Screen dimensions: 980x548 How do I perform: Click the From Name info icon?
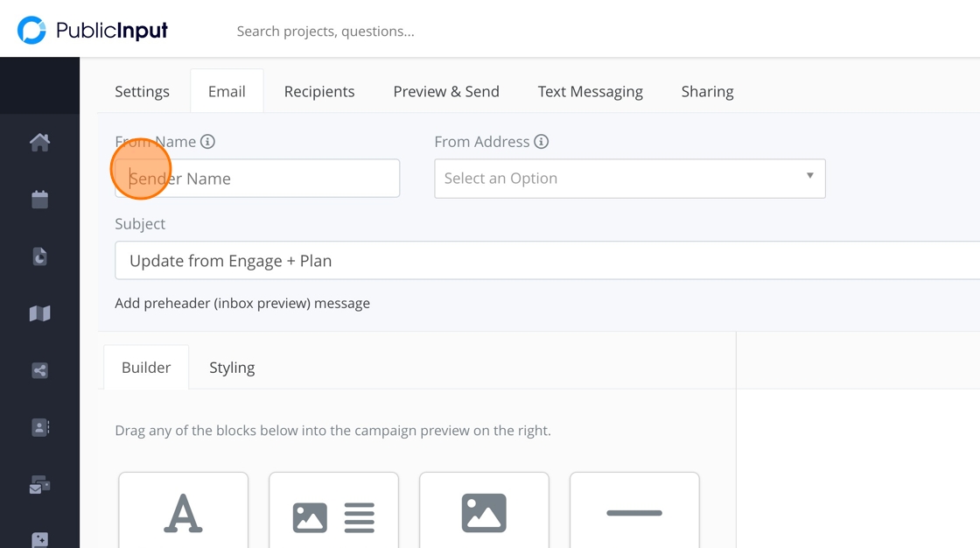(207, 142)
